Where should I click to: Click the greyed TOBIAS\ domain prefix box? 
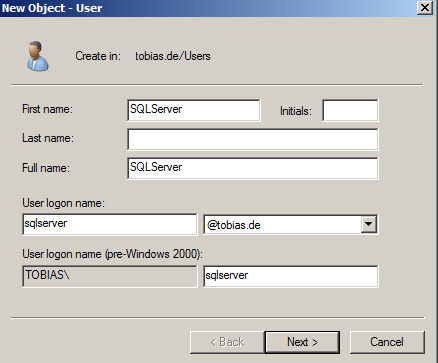[110, 276]
